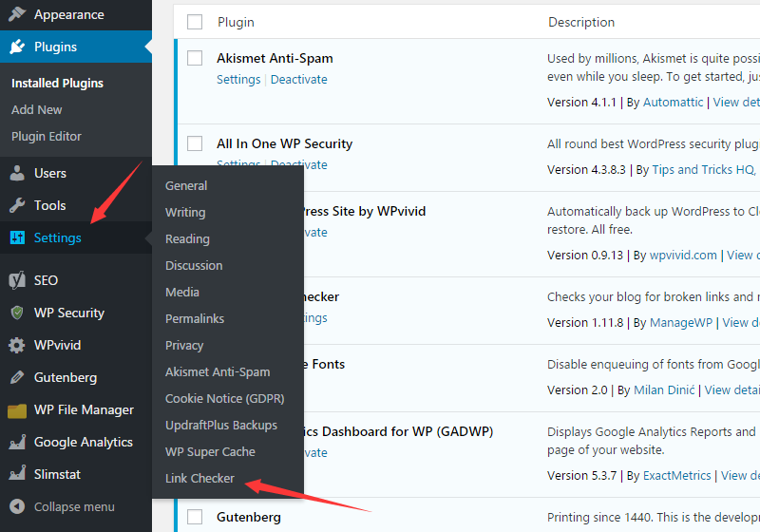Click the Appearance paintbrush icon

click(17, 14)
